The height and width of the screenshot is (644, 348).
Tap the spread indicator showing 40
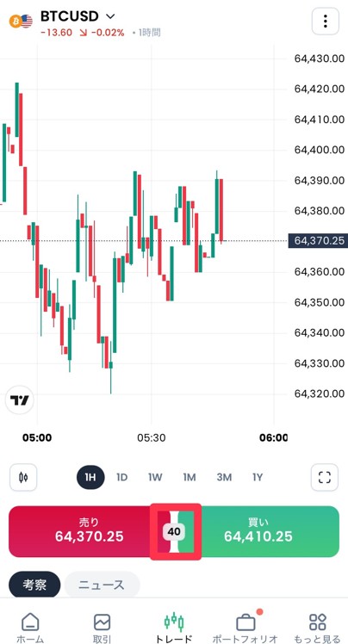point(174,532)
